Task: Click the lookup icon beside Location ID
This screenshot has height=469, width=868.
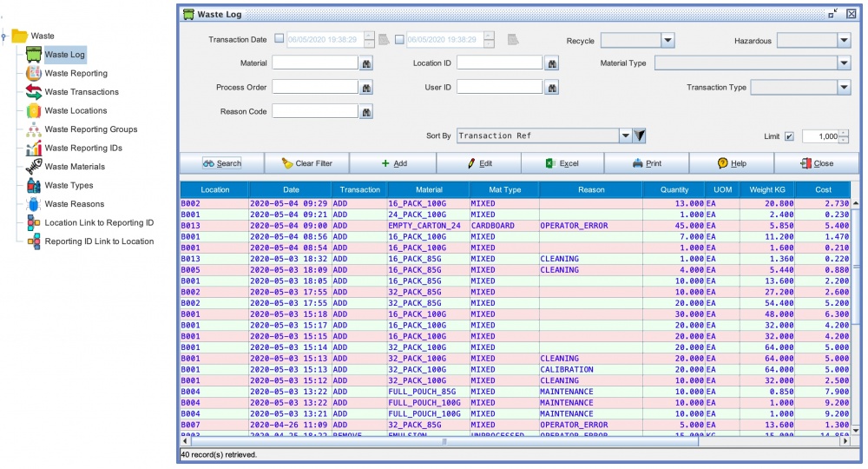Action: tap(552, 63)
